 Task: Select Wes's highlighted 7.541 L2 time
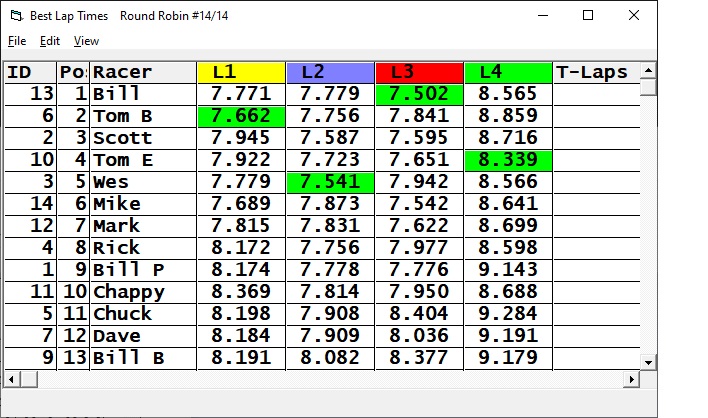pyautogui.click(x=330, y=182)
